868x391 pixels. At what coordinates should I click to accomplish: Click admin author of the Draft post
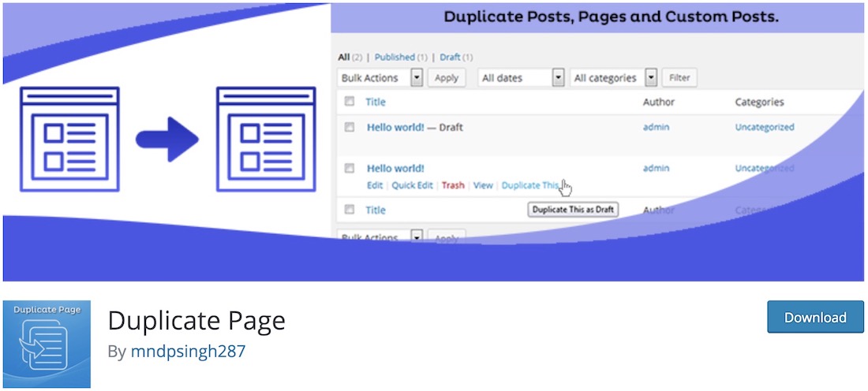point(656,127)
